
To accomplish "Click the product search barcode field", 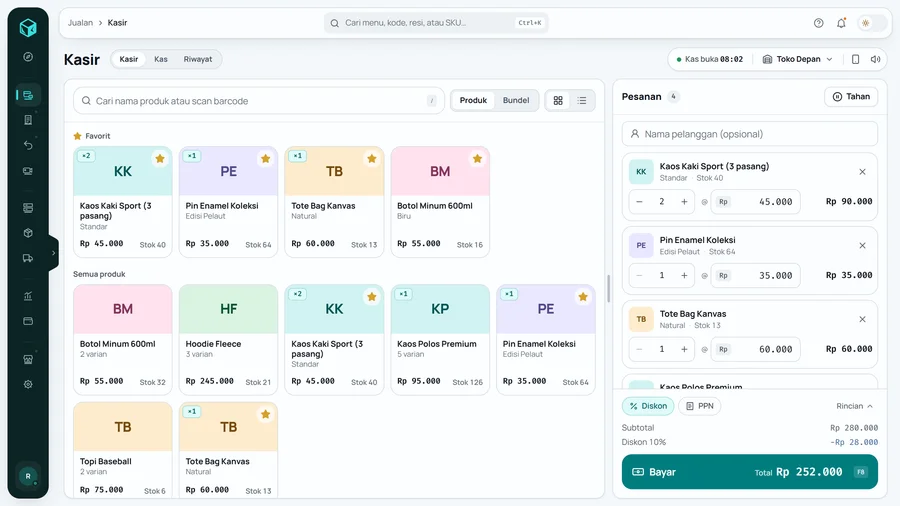I will coord(259,101).
